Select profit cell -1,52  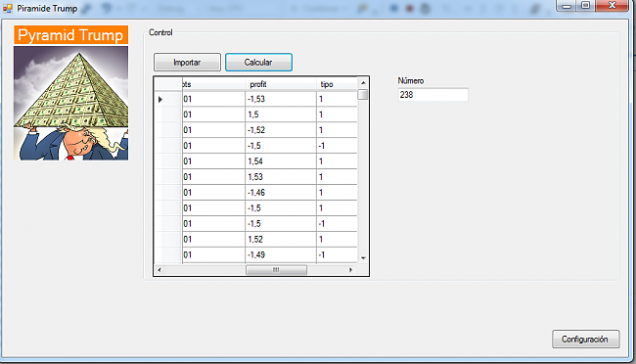point(281,130)
